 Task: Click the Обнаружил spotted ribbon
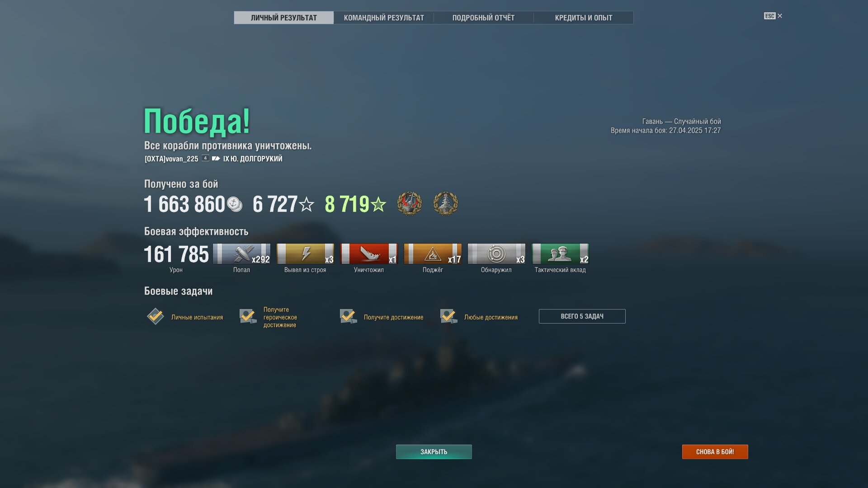click(x=496, y=253)
